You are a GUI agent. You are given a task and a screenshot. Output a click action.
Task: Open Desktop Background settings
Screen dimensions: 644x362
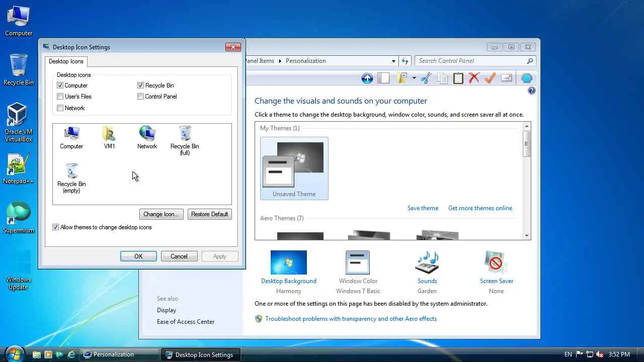pos(289,272)
